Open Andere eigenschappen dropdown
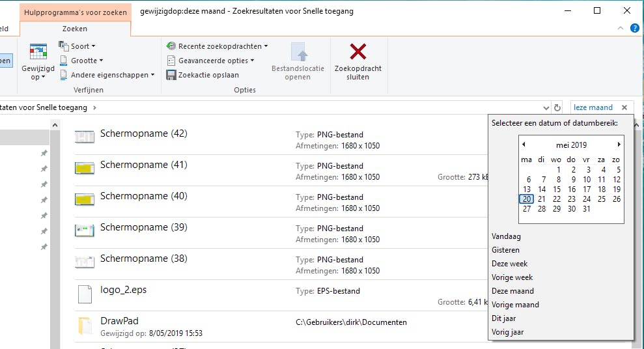Viewport: 644px width, 349px height. [107, 75]
